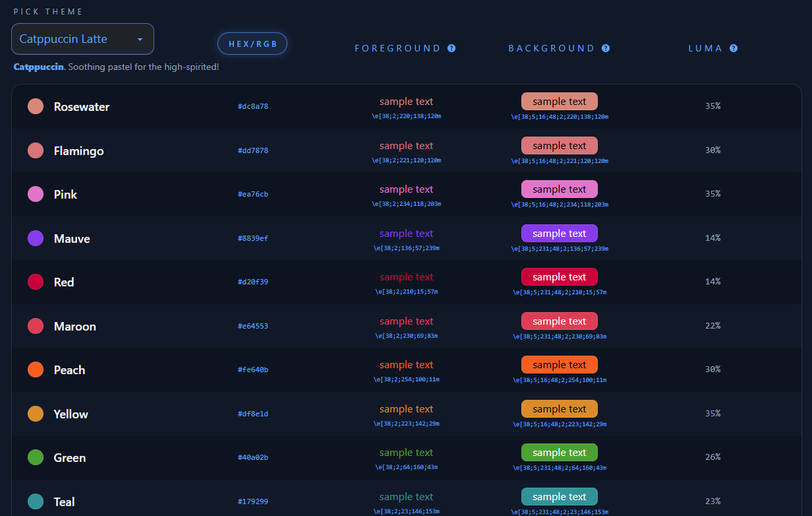Viewport: 812px width, 516px height.
Task: Click the Rosewater background sample text pill
Action: 560,102
